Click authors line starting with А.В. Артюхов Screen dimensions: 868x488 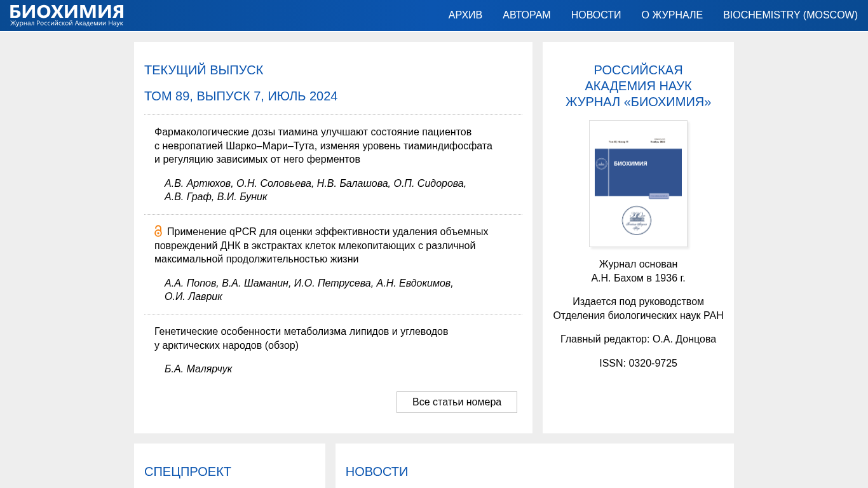pos(315,190)
